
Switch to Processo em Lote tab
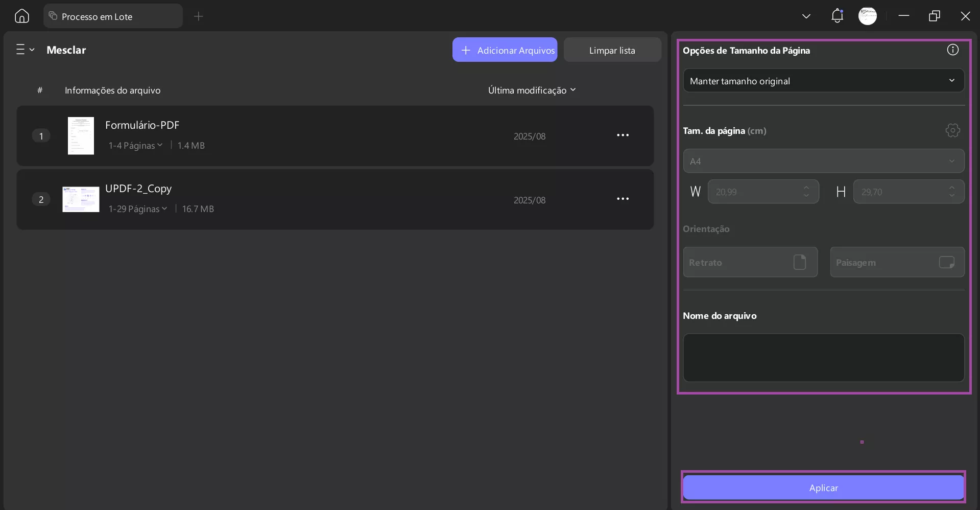[x=113, y=16]
